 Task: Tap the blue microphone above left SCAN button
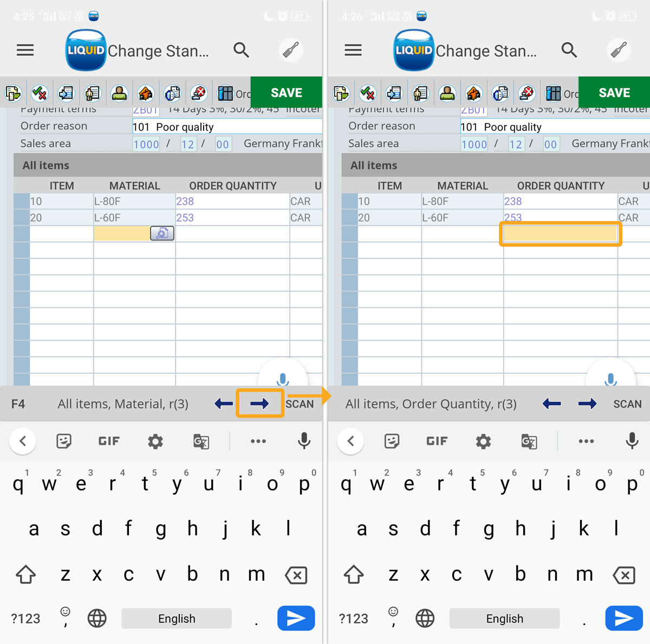[x=283, y=379]
